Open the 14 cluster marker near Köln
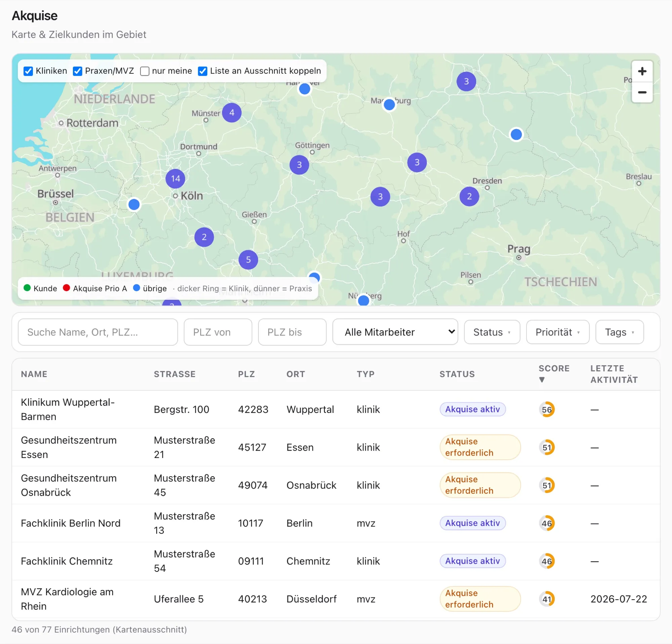Viewport: 672px width, 644px height. point(175,179)
